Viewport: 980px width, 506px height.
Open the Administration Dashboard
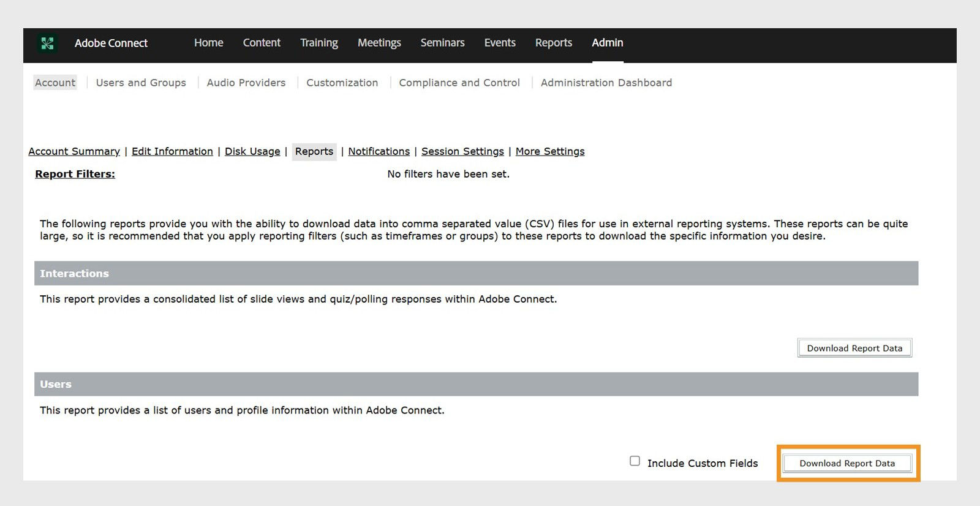coord(606,83)
